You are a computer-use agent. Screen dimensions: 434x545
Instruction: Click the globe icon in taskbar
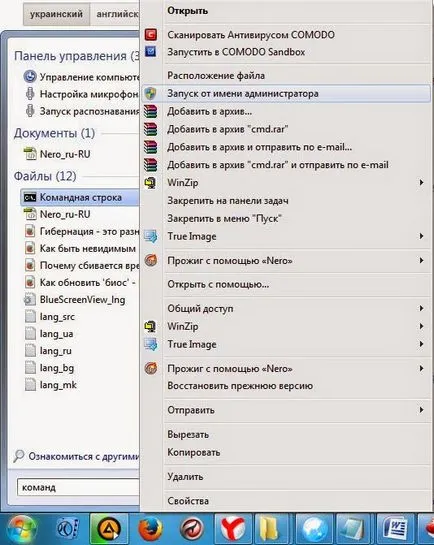coord(314,529)
